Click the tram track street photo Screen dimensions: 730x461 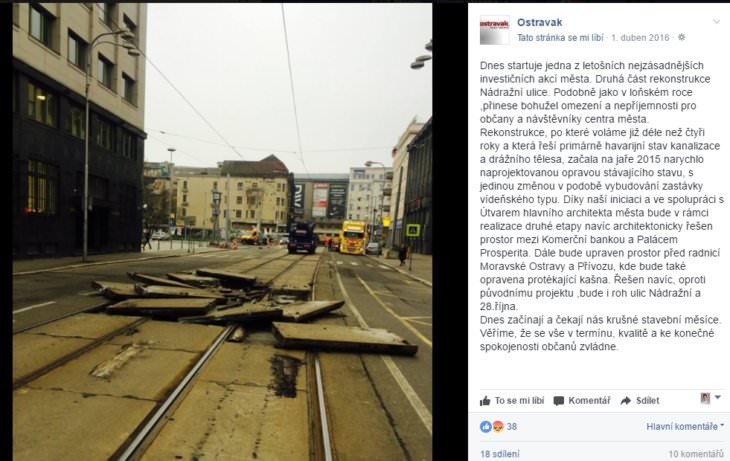click(x=222, y=231)
